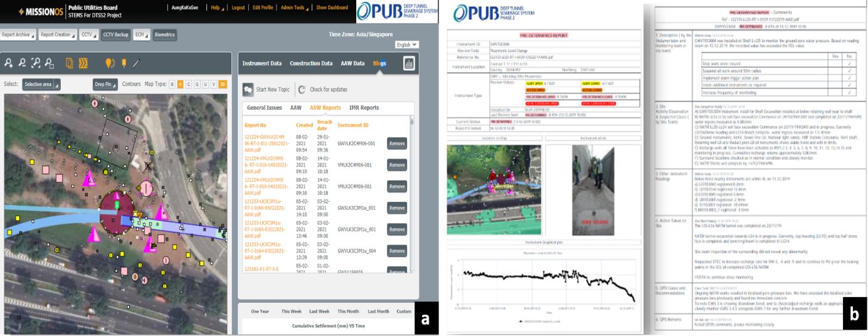Select the orange map marker locate tool

(x=109, y=63)
